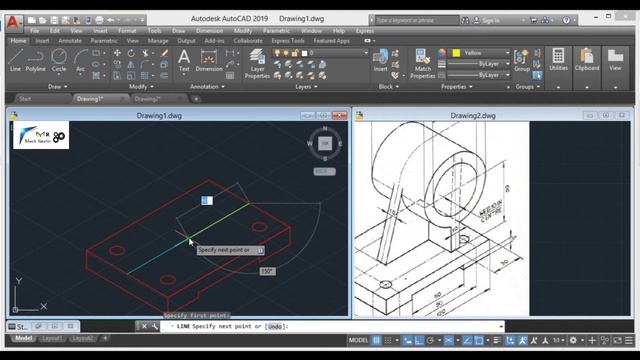Open Customization gear in status bar
The width and height of the screenshot is (640, 360).
(573, 340)
